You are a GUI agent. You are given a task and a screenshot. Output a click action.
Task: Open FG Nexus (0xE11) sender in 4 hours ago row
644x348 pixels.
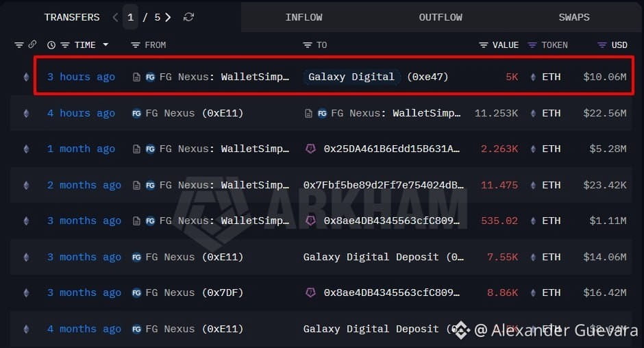coord(195,113)
